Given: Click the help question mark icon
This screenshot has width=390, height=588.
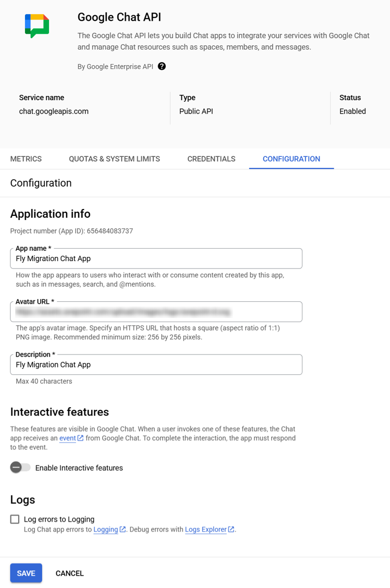Looking at the screenshot, I should click(x=162, y=66).
